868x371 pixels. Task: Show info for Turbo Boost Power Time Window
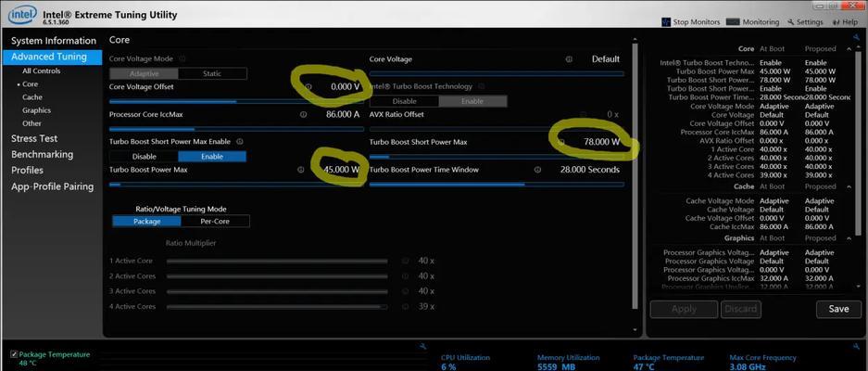tap(537, 170)
